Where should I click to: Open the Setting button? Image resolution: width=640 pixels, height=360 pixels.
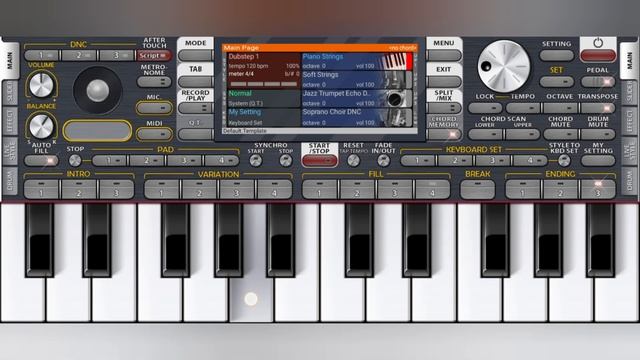557,56
